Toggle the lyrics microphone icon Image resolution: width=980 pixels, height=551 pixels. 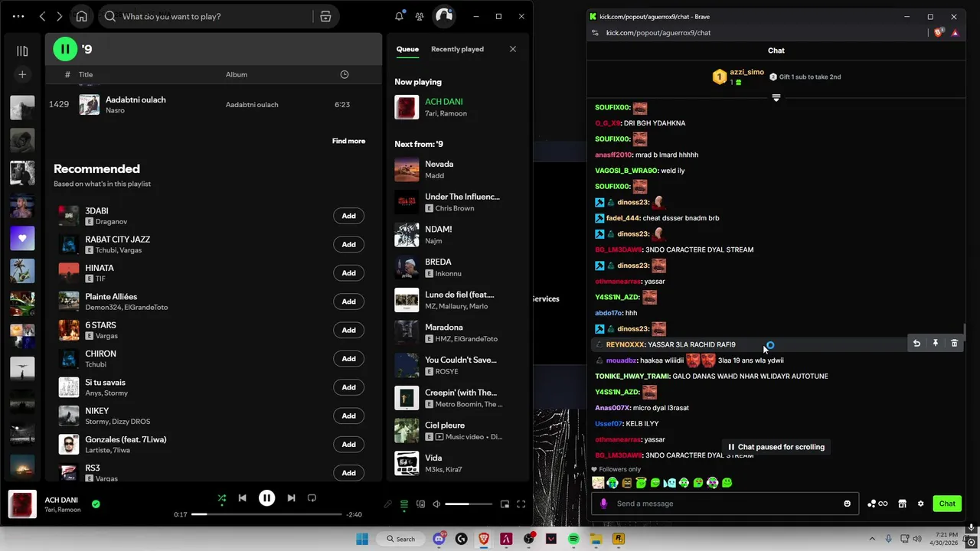tap(387, 504)
